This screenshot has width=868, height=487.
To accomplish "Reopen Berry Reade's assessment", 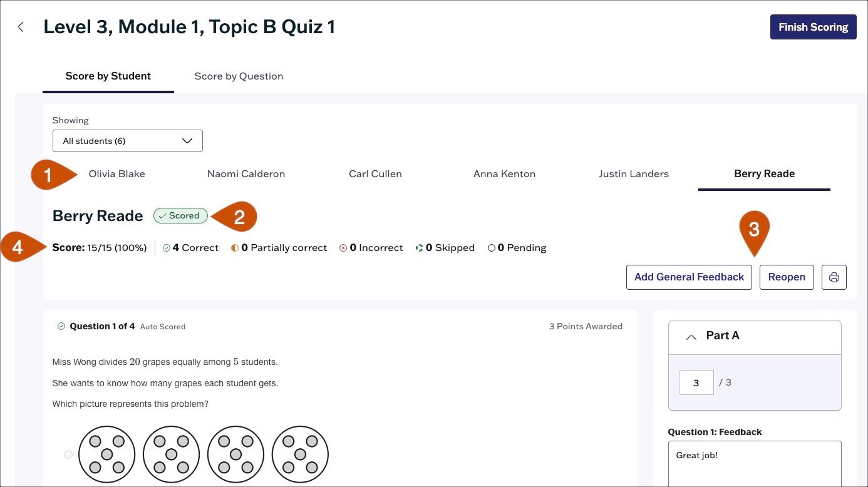I will pyautogui.click(x=787, y=277).
